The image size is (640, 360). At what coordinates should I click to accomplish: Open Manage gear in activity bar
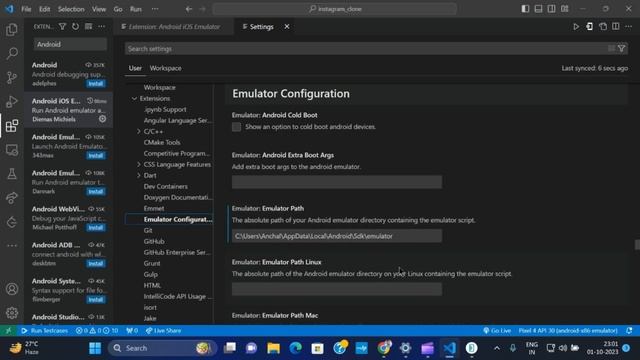[x=12, y=313]
